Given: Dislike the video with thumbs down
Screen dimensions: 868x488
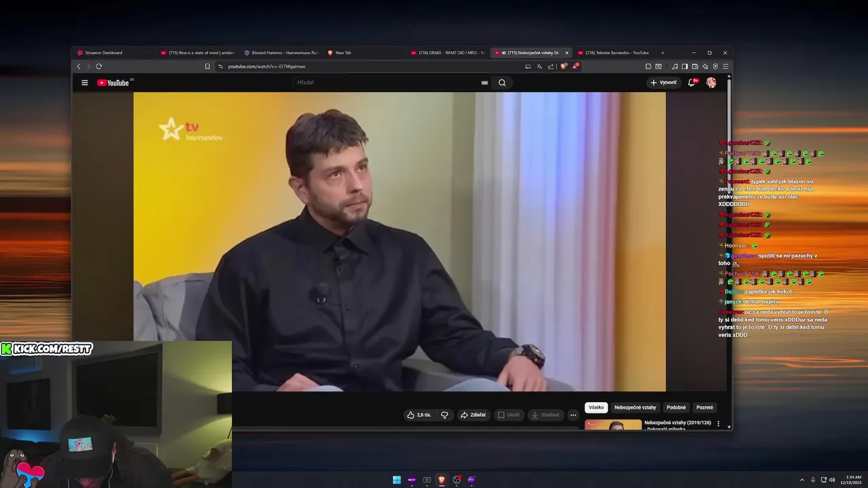Looking at the screenshot, I should [445, 415].
